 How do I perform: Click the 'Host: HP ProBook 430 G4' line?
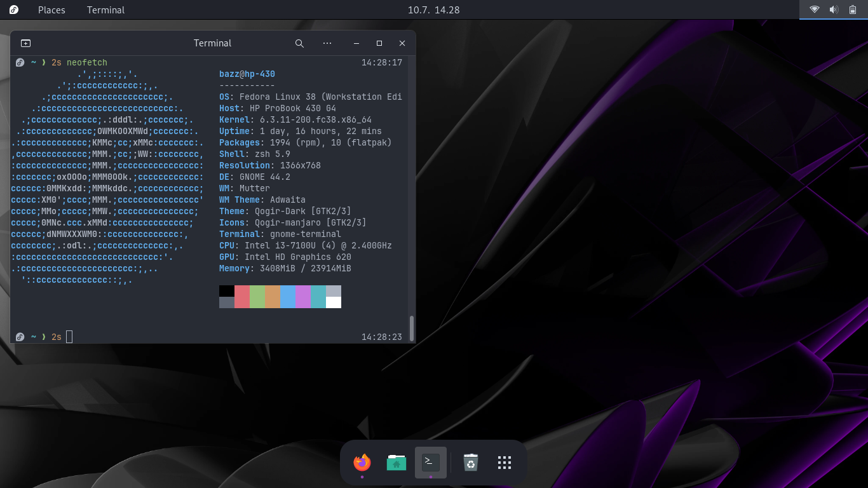pyautogui.click(x=278, y=109)
